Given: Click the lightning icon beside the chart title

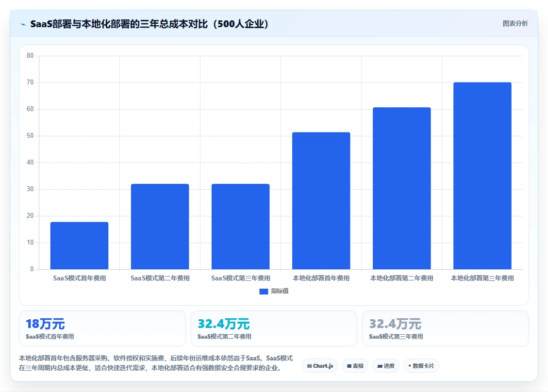Looking at the screenshot, I should 23,24.
